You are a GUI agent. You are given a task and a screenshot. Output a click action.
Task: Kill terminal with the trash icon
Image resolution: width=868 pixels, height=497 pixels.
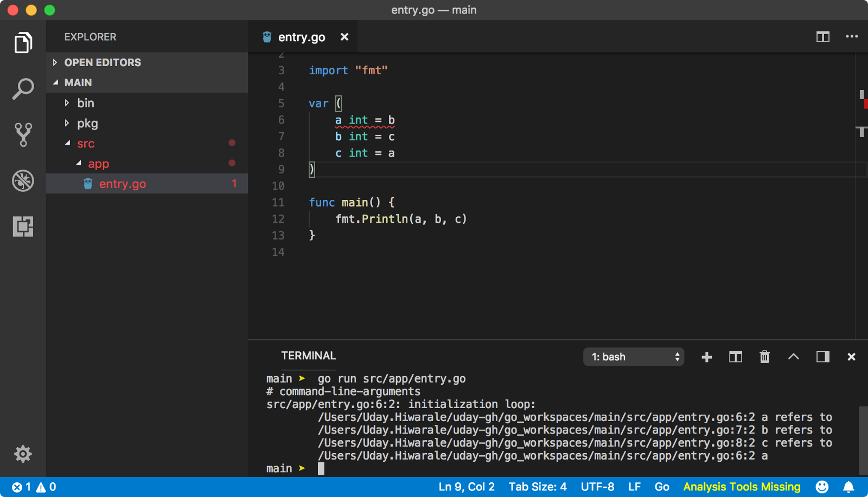pos(764,357)
